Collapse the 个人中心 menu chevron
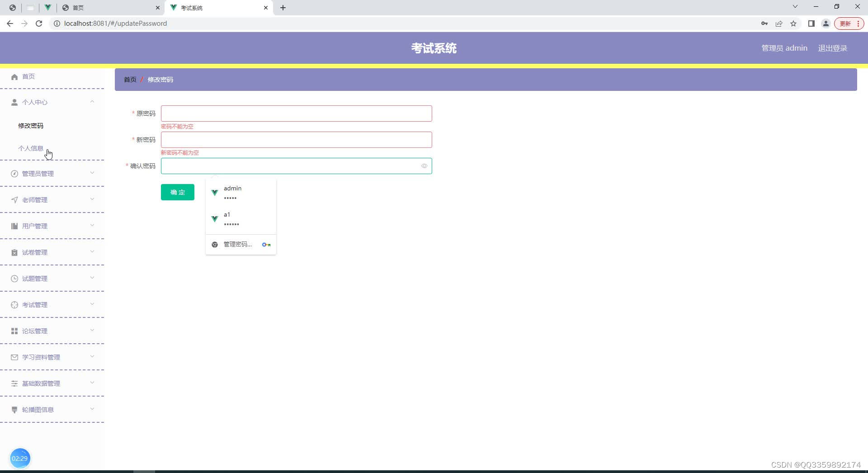 coord(92,102)
